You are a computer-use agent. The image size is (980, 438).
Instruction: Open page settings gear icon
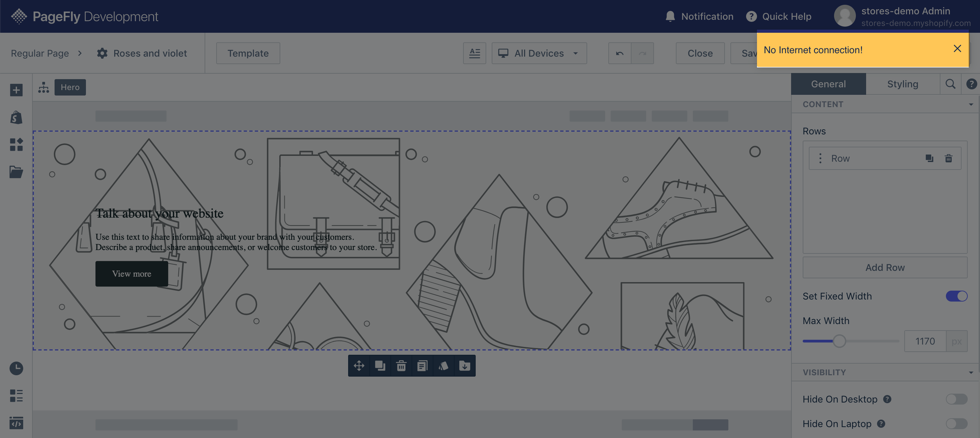click(x=102, y=53)
